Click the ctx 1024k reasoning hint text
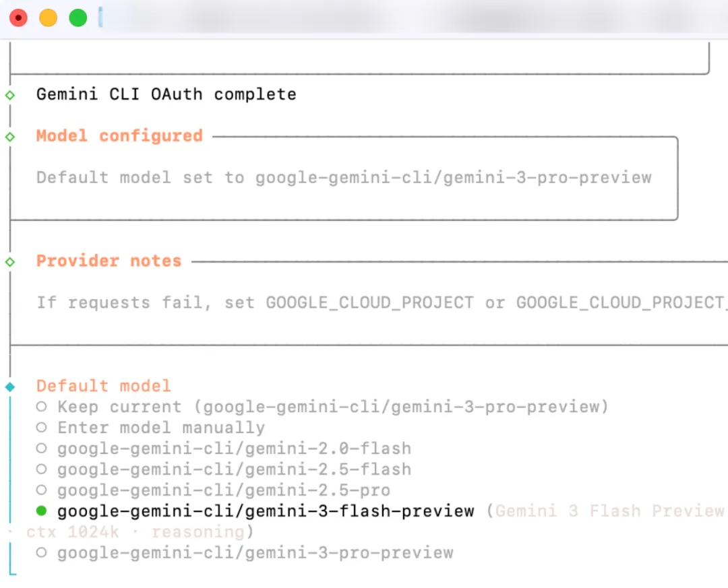 tap(135, 532)
